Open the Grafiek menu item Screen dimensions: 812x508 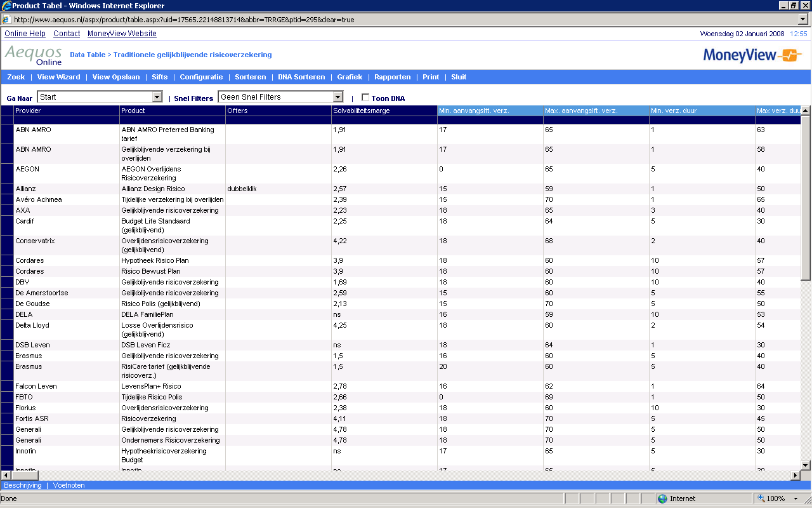[350, 77]
